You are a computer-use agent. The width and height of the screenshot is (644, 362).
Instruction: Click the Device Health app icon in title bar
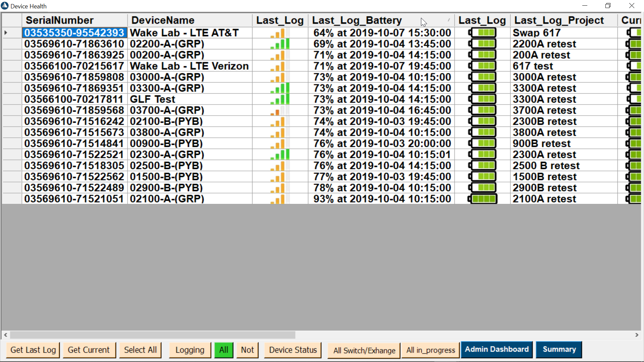pos(5,6)
